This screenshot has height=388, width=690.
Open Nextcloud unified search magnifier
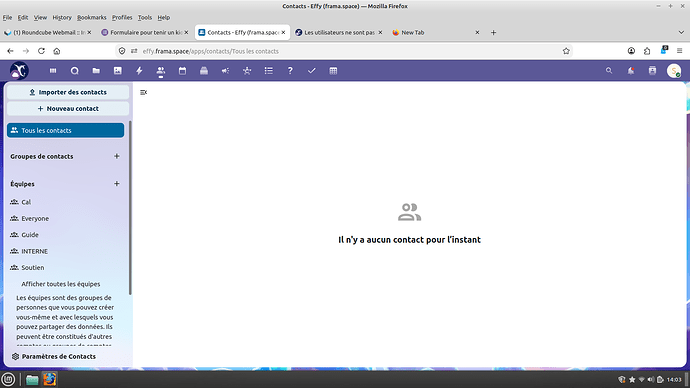point(609,70)
